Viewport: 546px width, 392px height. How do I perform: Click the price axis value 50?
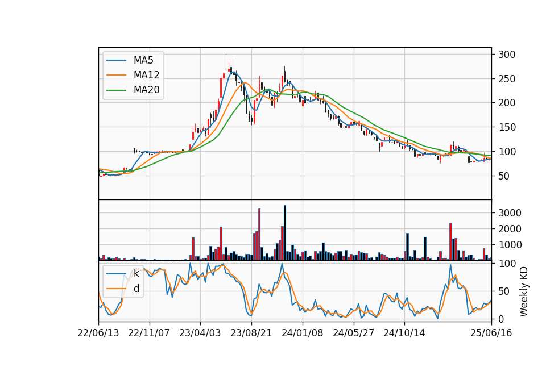click(x=504, y=176)
